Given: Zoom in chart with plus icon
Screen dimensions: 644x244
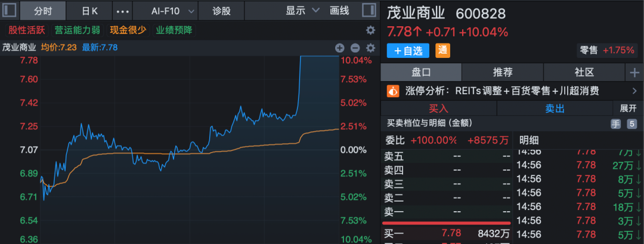Looking at the screenshot, I should pos(340,48).
